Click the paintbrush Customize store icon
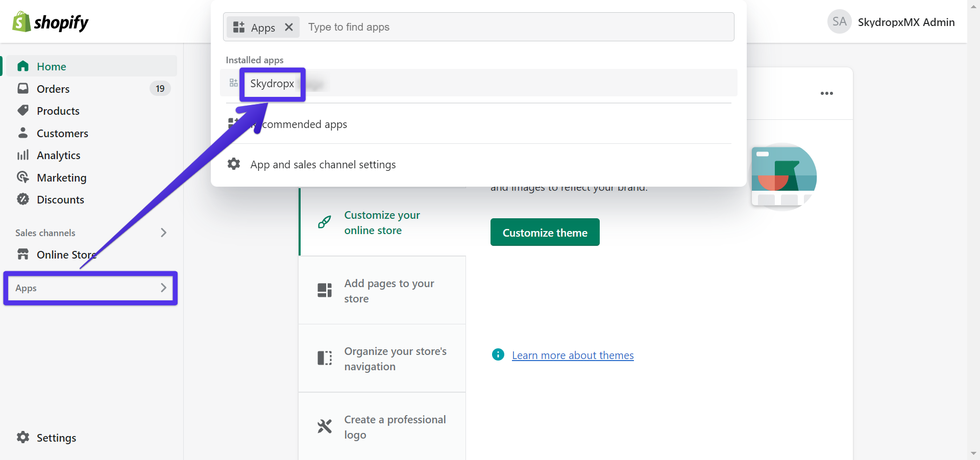Image resolution: width=980 pixels, height=460 pixels. pyautogui.click(x=325, y=222)
